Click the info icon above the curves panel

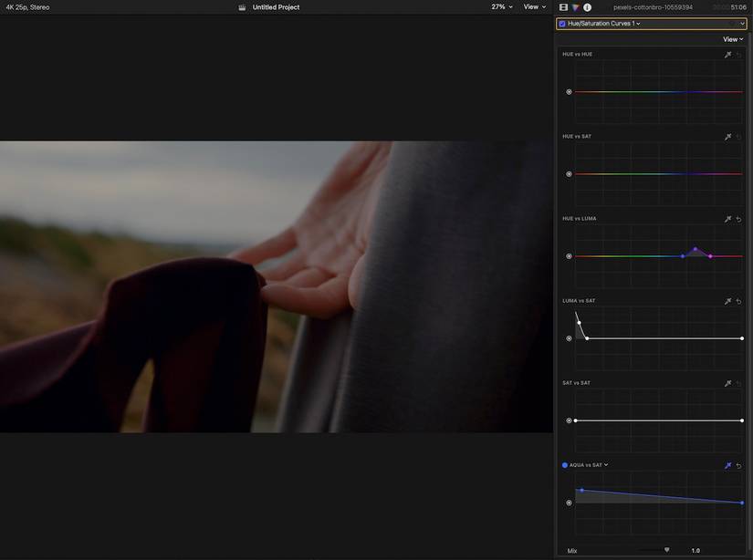585,6
